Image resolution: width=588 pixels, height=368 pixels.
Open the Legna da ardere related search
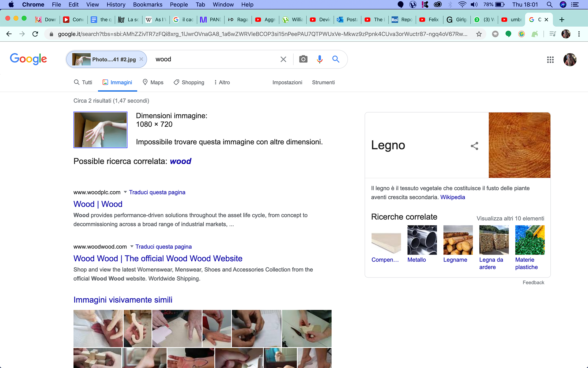[x=494, y=240]
